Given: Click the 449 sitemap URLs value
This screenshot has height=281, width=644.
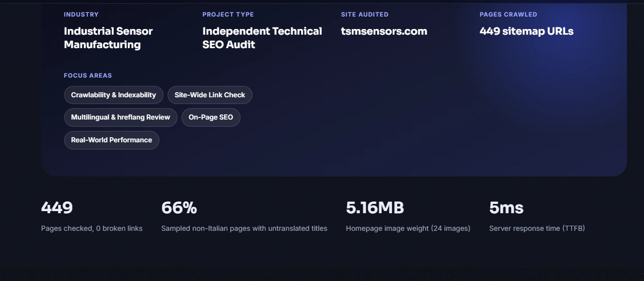Looking at the screenshot, I should [x=527, y=31].
